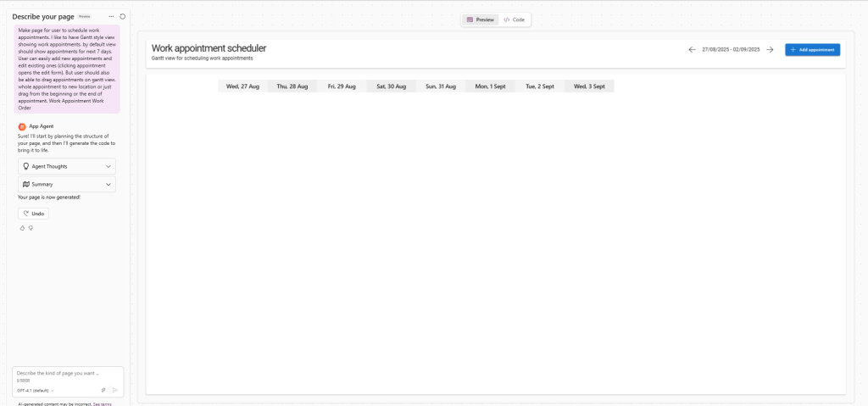Expand the Agent Thoughts section

67,166
